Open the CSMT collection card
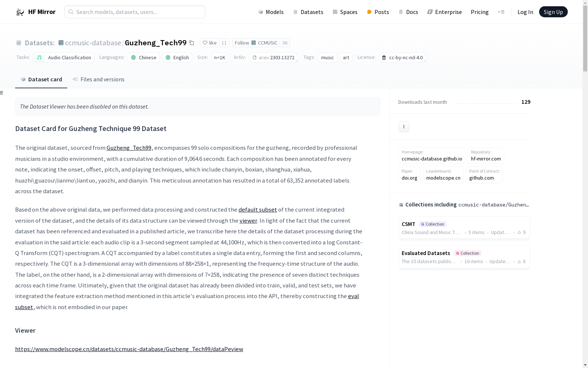 pos(464,228)
